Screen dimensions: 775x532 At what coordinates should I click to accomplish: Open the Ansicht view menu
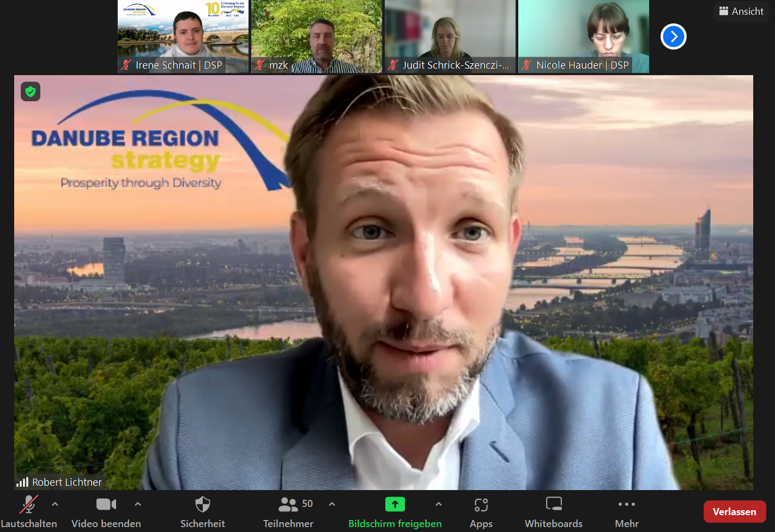coord(741,11)
